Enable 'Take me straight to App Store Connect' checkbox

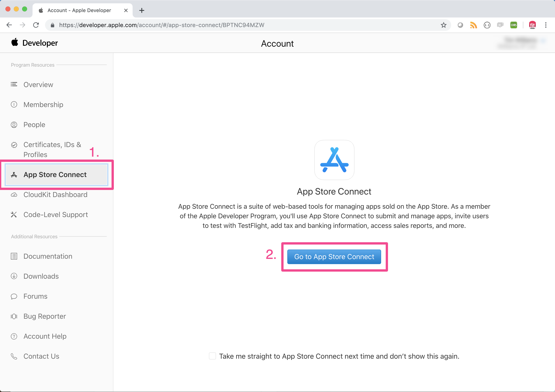[212, 356]
